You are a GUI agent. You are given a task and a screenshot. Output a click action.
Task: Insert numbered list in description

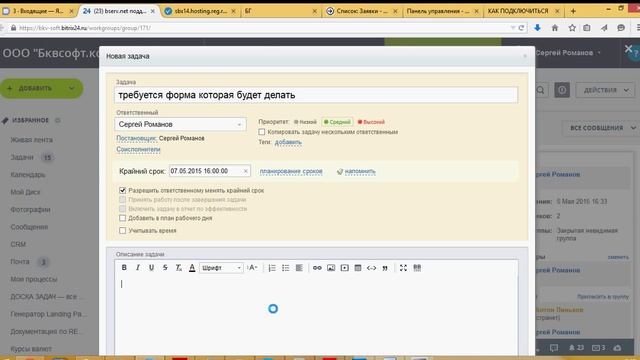pos(272,268)
